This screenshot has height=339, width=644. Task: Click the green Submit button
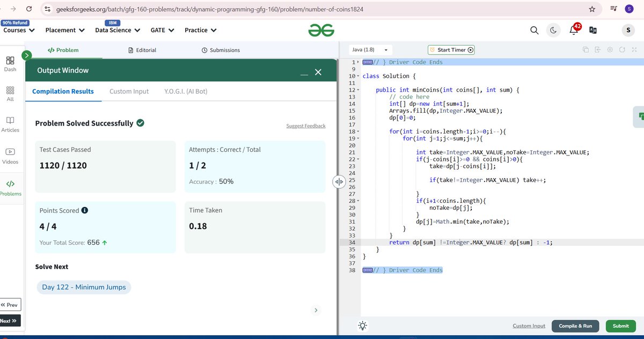pos(620,326)
